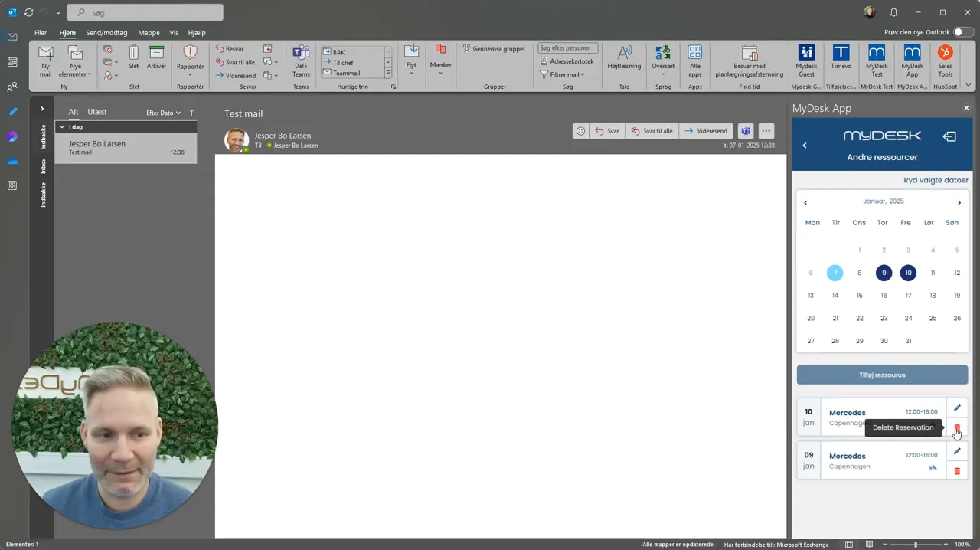Edit the 10 jan Mercedes reservation
Viewport: 980px width, 550px height.
click(957, 408)
